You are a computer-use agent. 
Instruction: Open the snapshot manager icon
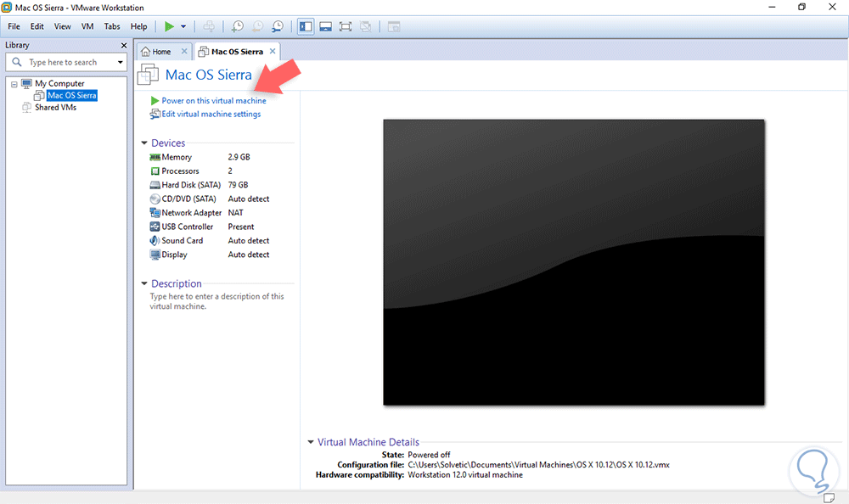(278, 26)
